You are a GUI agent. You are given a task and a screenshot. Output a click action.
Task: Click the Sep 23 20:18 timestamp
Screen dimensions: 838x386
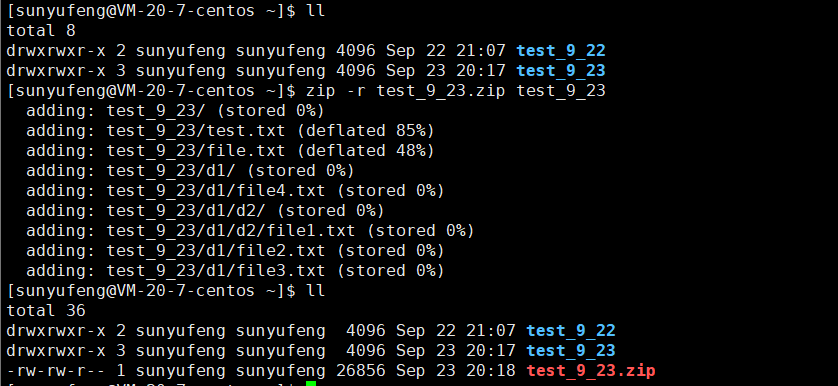point(456,370)
